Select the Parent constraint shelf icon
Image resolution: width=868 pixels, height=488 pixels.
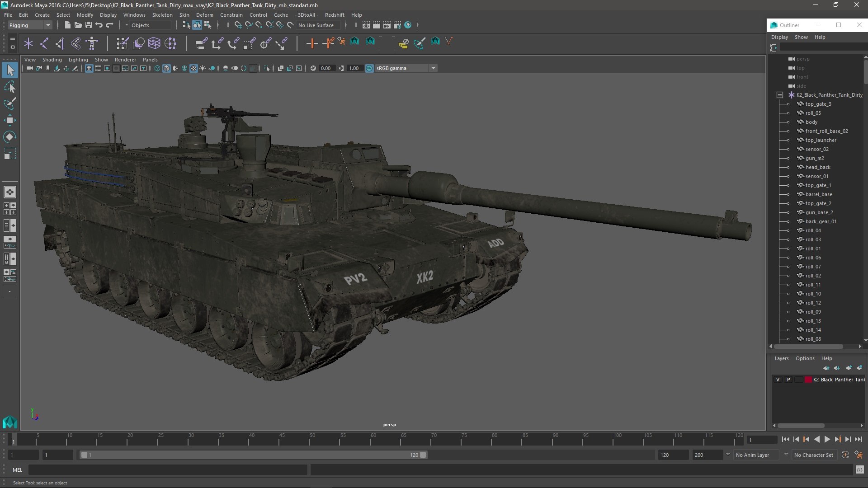click(x=201, y=43)
